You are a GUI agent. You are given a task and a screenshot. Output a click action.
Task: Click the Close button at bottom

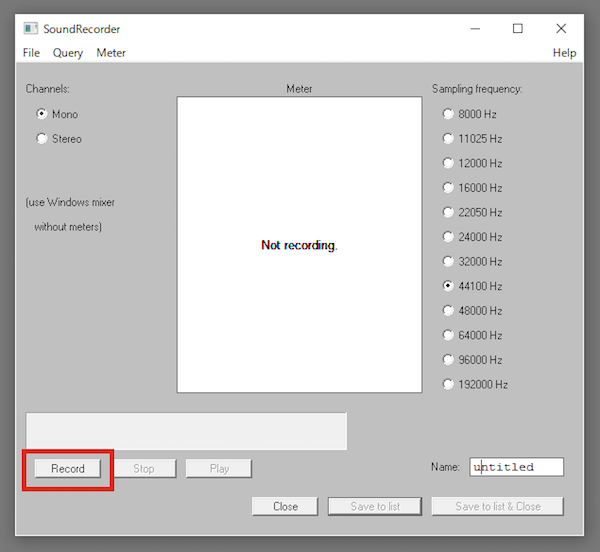click(285, 506)
